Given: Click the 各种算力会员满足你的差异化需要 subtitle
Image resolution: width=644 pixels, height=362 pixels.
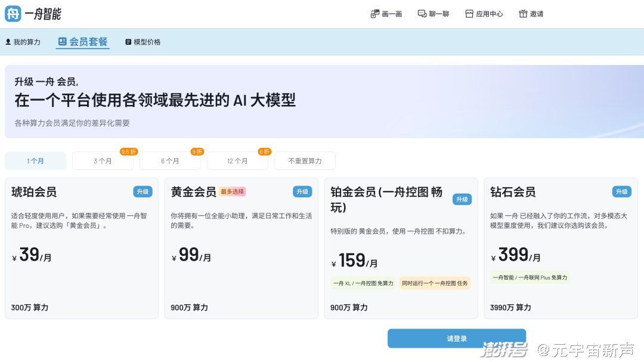Looking at the screenshot, I should pos(72,123).
